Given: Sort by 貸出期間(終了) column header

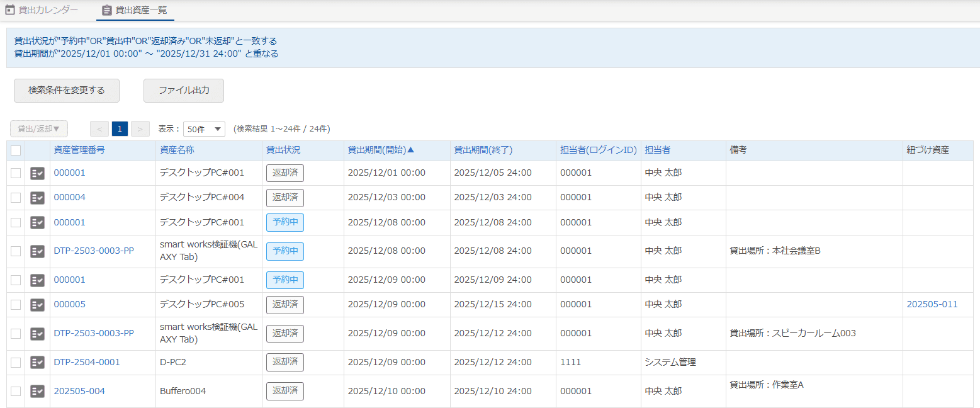Looking at the screenshot, I should click(x=483, y=150).
